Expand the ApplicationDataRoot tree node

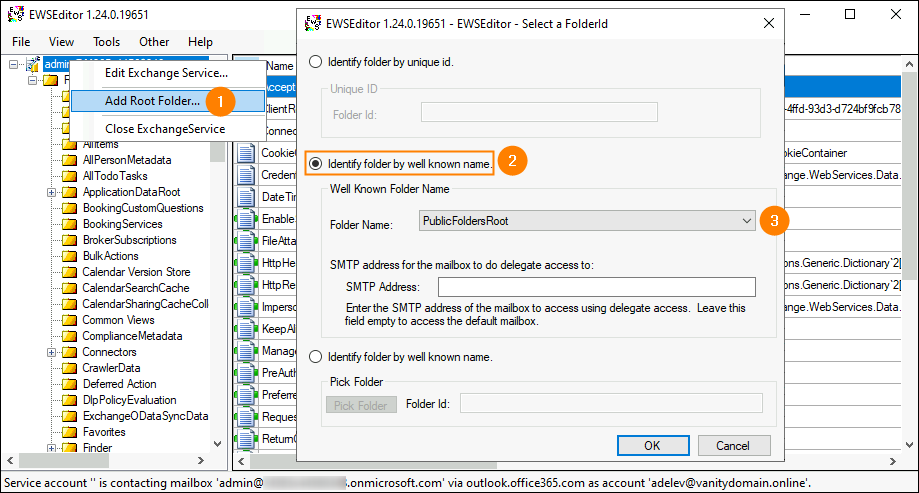point(52,192)
